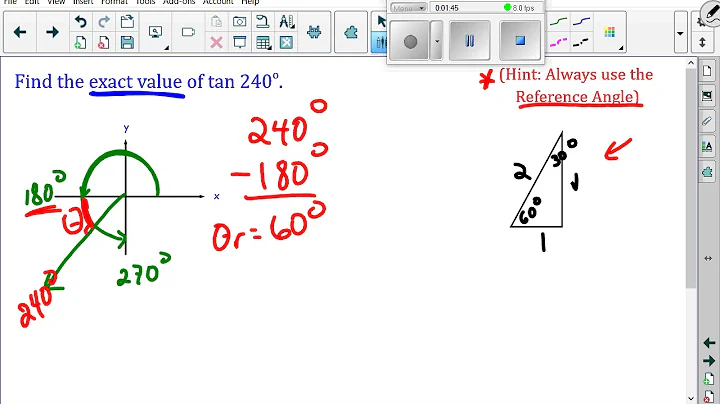Open a file with the open folder icon

click(x=127, y=22)
